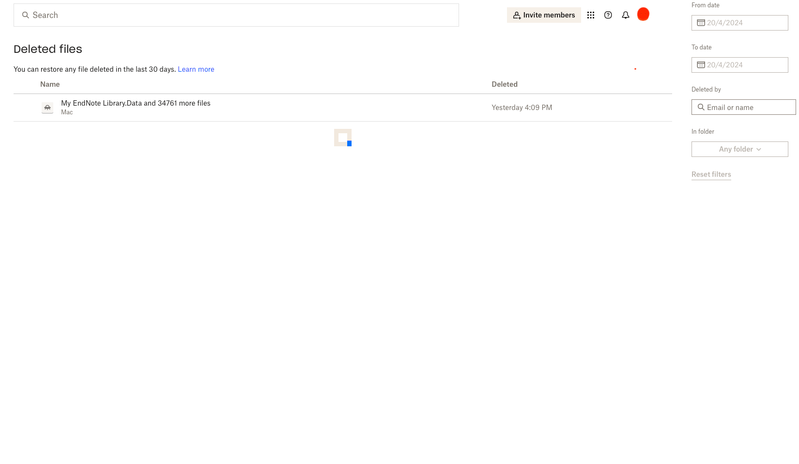The width and height of the screenshot is (799, 464).
Task: Open the Invite members dialog
Action: (544, 15)
